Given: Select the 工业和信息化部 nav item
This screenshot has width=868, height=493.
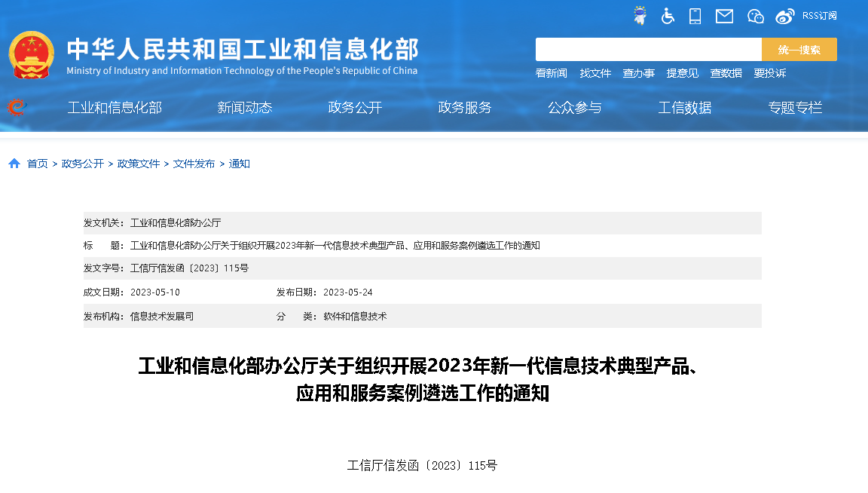Looking at the screenshot, I should (115, 108).
